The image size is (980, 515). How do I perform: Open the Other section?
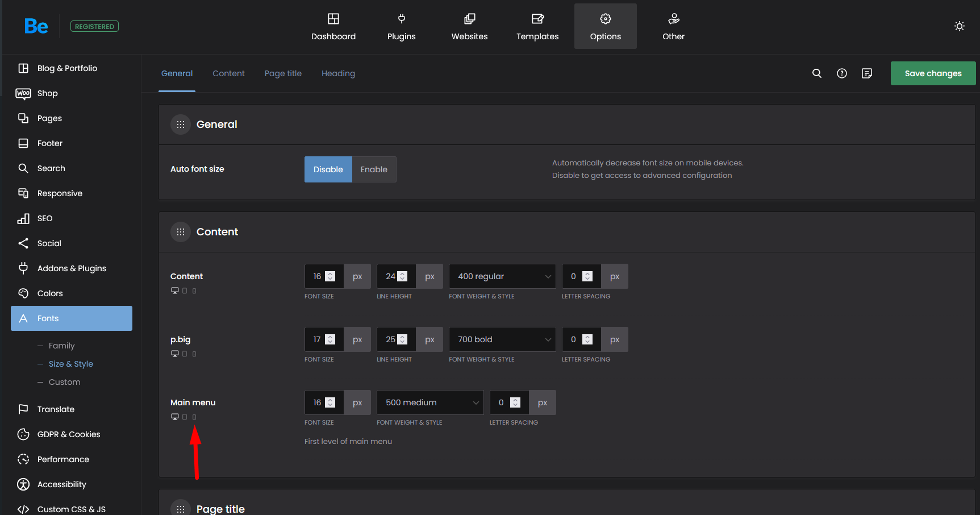click(x=674, y=26)
